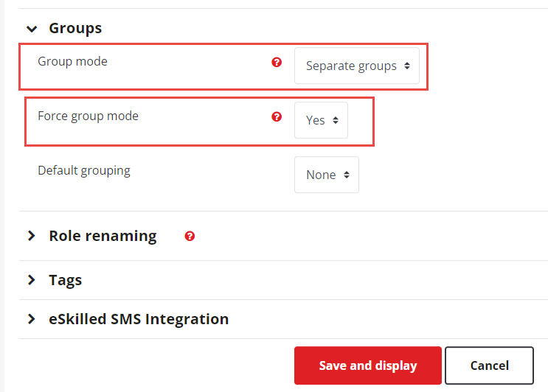Click the Default grouping label
This screenshot has height=392, width=548.
pos(84,171)
